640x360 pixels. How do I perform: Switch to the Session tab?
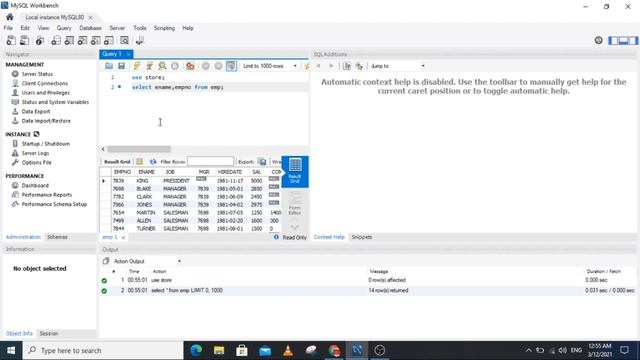point(49,333)
